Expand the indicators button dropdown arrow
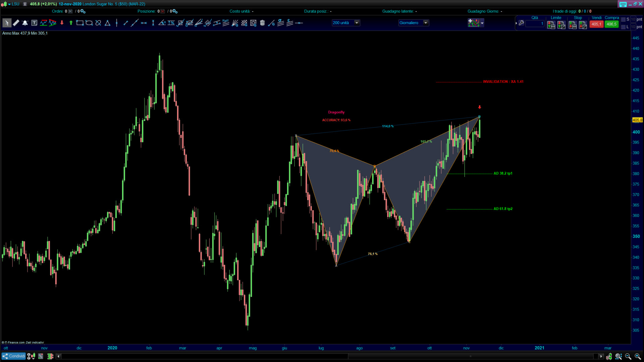The height and width of the screenshot is (362, 644). (x=482, y=23)
